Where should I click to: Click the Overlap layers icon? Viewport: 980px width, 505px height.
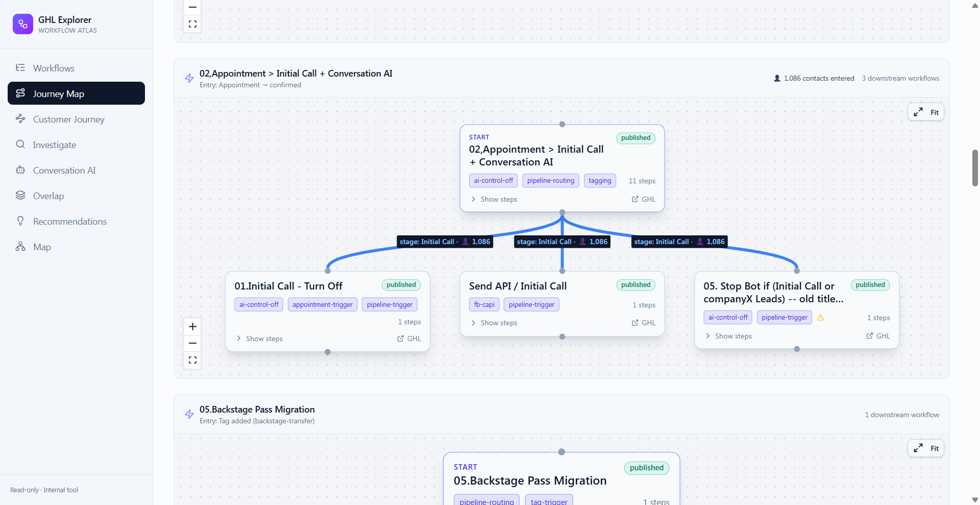[20, 195]
